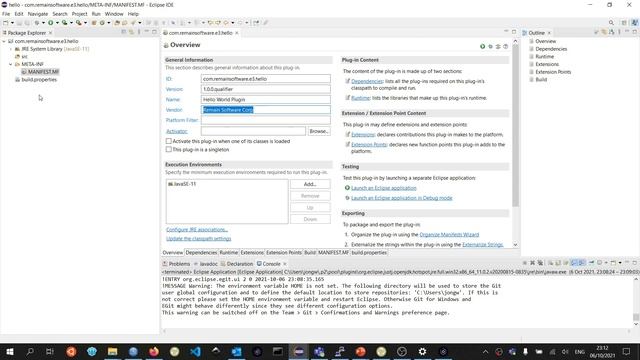Click into the Platform Filter field

coord(266,120)
